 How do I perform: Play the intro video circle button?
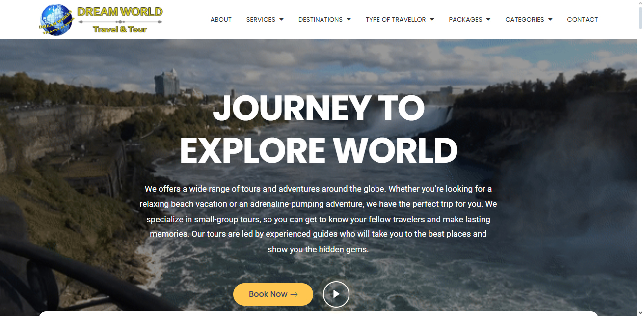click(x=336, y=294)
